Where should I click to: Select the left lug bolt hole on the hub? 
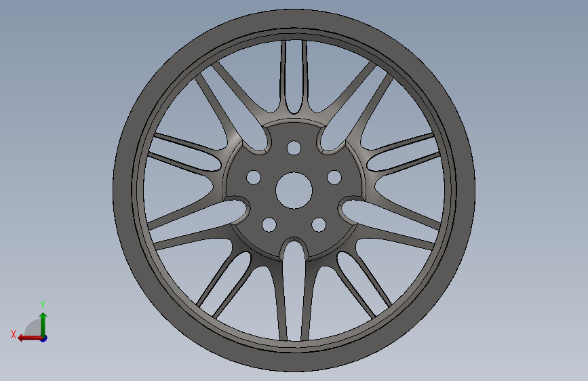(254, 178)
